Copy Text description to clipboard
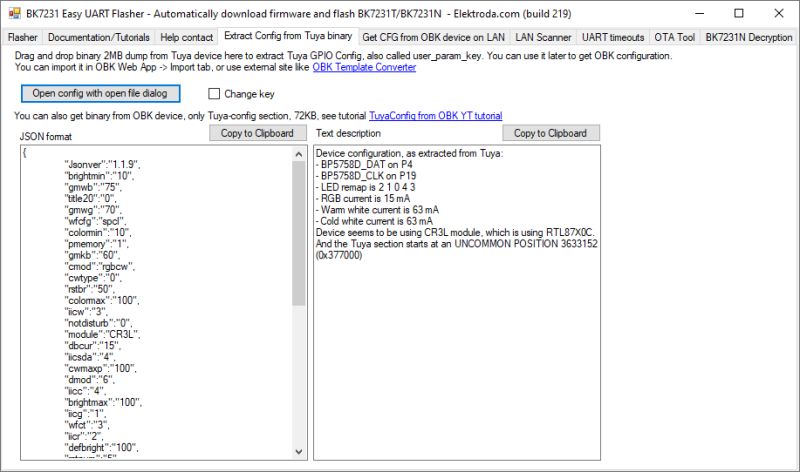Image resolution: width=800 pixels, height=472 pixels. pos(551,133)
